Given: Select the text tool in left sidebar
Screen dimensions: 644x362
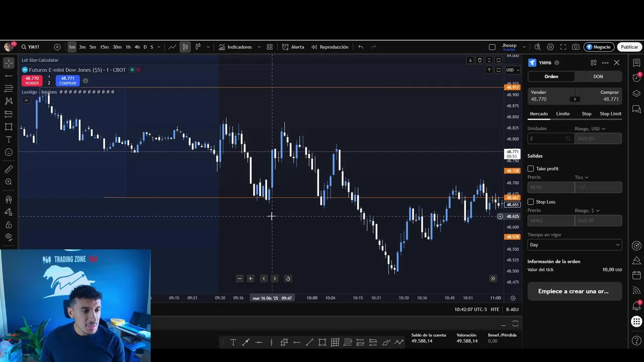Looking at the screenshot, I should coord(9,139).
